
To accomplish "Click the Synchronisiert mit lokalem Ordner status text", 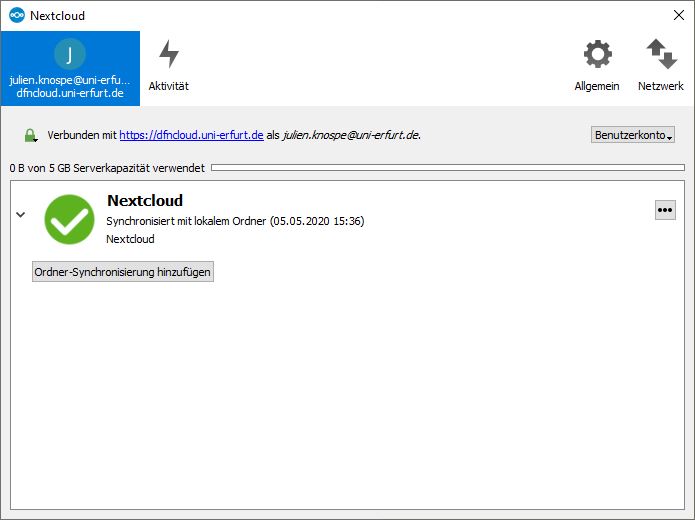I will pyautogui.click(x=235, y=221).
